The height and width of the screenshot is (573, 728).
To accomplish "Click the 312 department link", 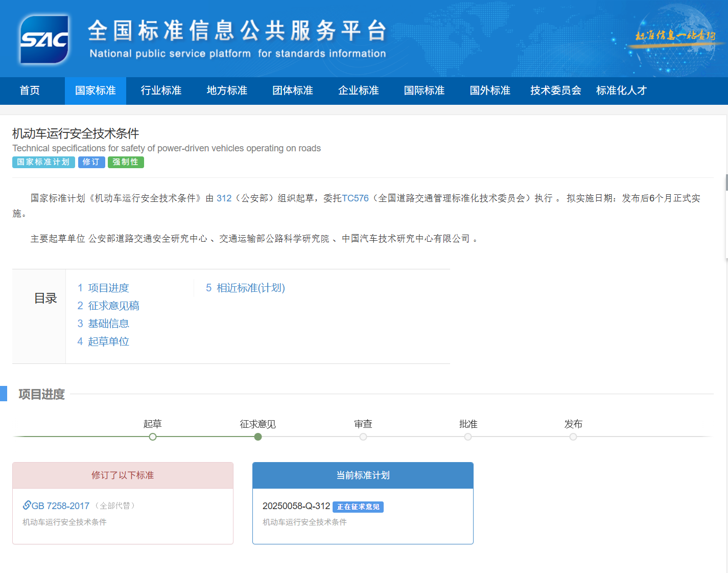I will (224, 198).
